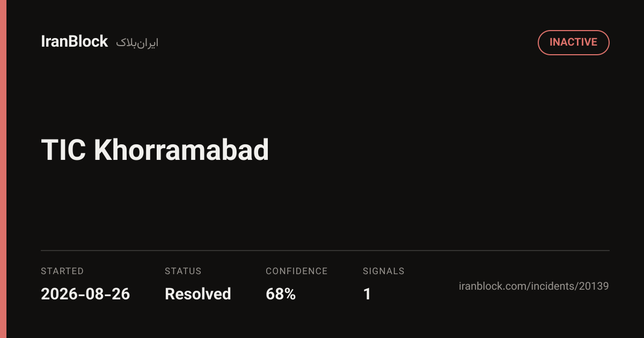Click the STARTED label
Image resolution: width=644 pixels, height=338 pixels.
(62, 271)
